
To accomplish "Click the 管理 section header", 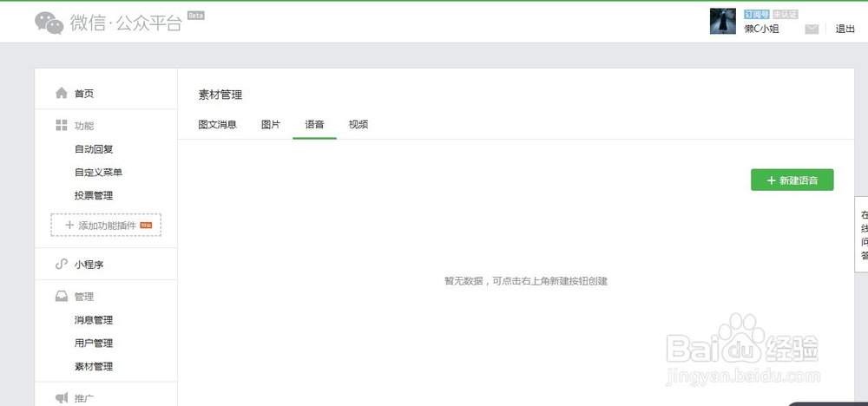I will point(84,297).
